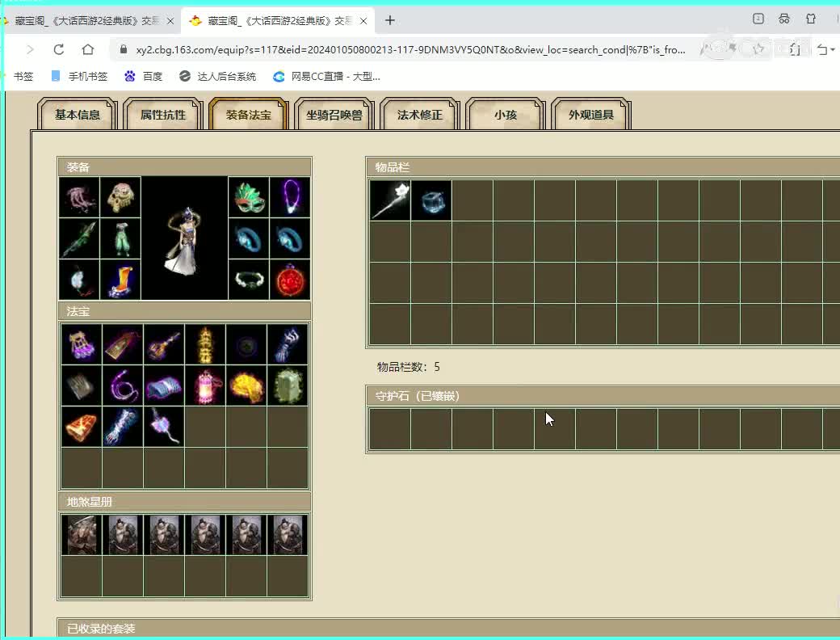Open the 达人后台系统 bookmark
The height and width of the screenshot is (640, 840).
(x=217, y=77)
